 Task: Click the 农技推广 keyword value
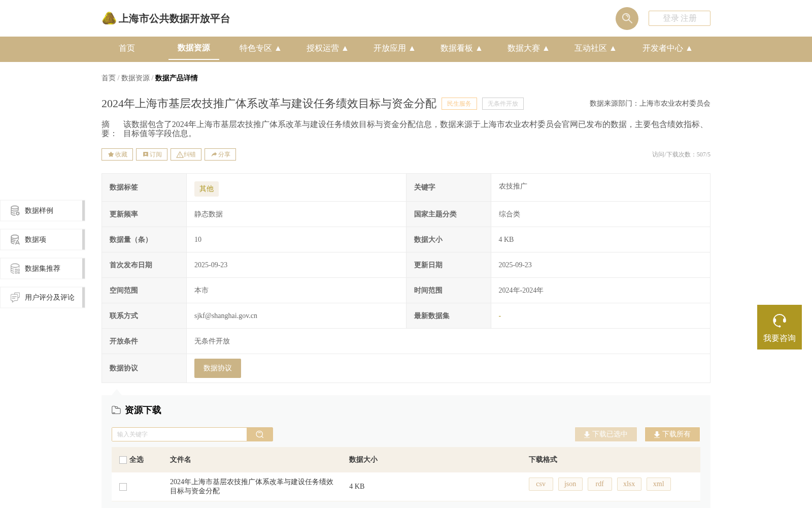pyautogui.click(x=513, y=186)
